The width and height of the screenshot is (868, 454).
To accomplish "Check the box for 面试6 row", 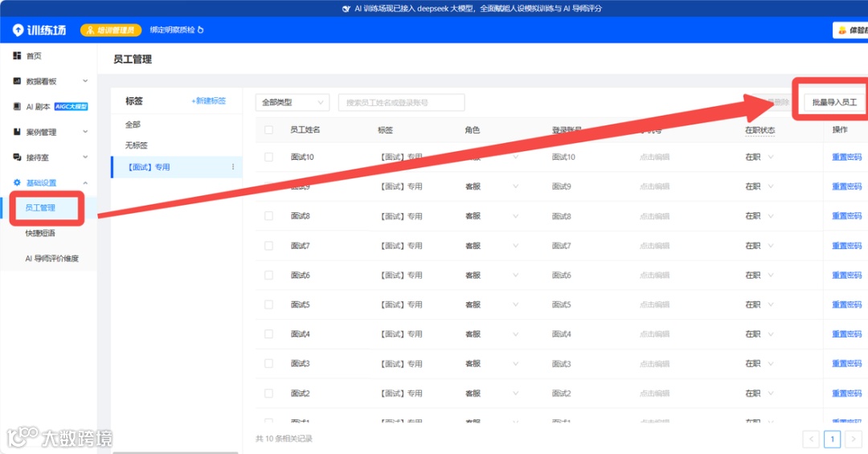I will point(268,275).
